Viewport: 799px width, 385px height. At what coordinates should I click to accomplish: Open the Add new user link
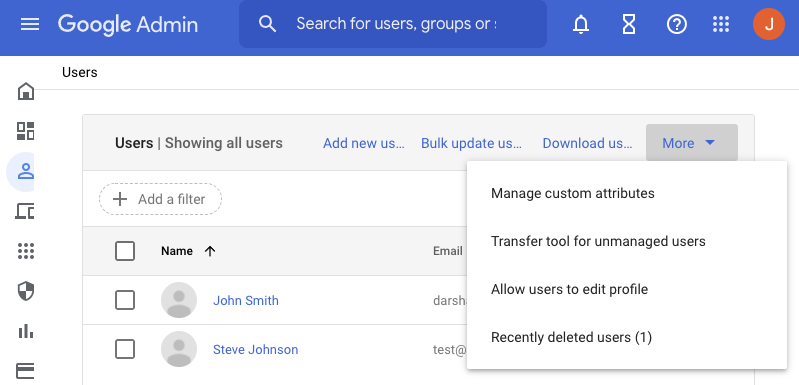(x=364, y=143)
